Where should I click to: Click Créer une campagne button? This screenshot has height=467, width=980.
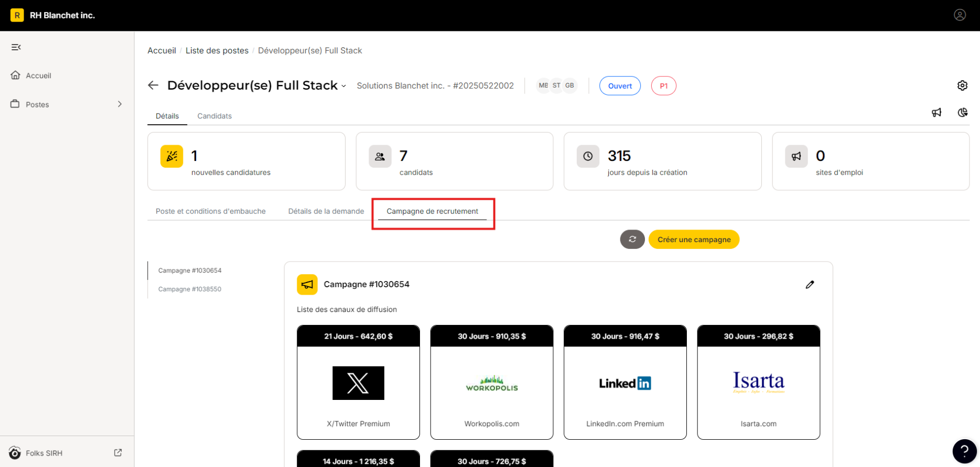(x=694, y=240)
